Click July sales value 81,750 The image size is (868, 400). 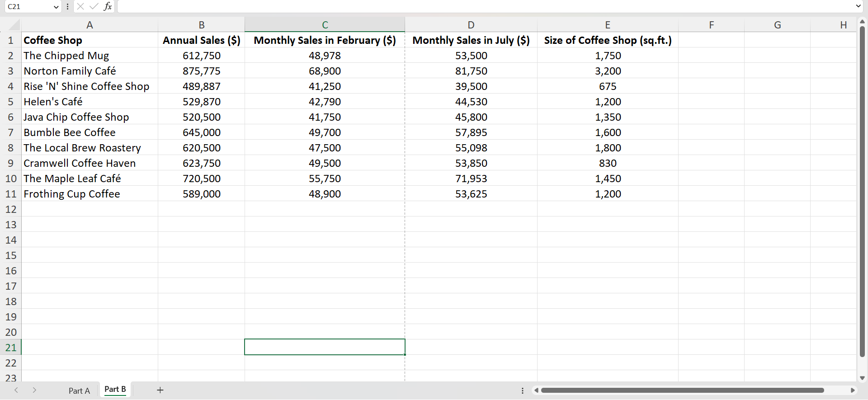(x=471, y=71)
